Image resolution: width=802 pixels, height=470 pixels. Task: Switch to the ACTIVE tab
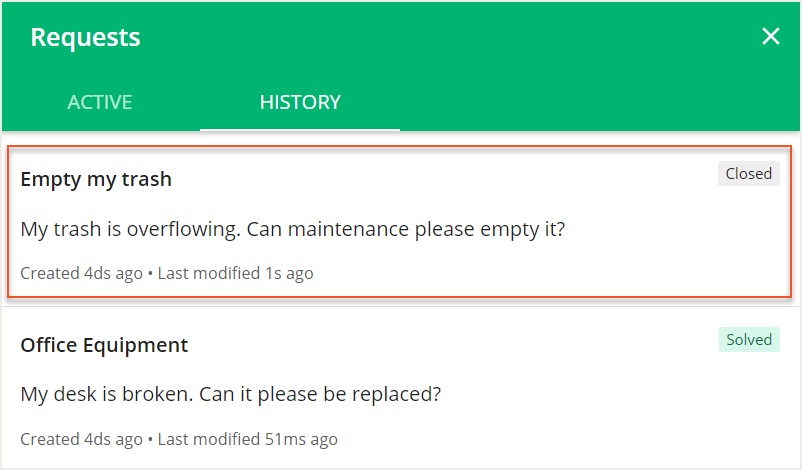pos(100,102)
